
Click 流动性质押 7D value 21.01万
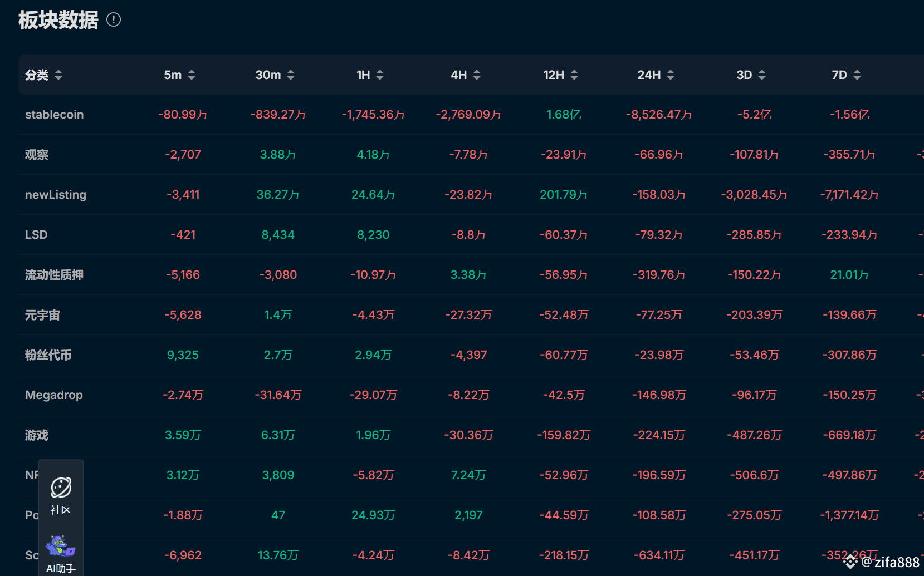[x=849, y=275]
